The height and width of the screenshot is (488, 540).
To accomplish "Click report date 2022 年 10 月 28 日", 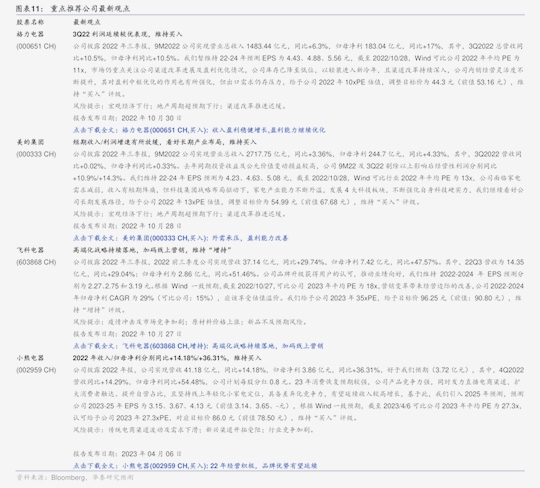I will coord(151,226).
